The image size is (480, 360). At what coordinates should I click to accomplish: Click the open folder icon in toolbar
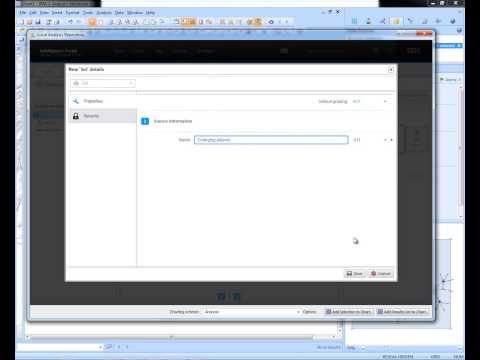30,22
